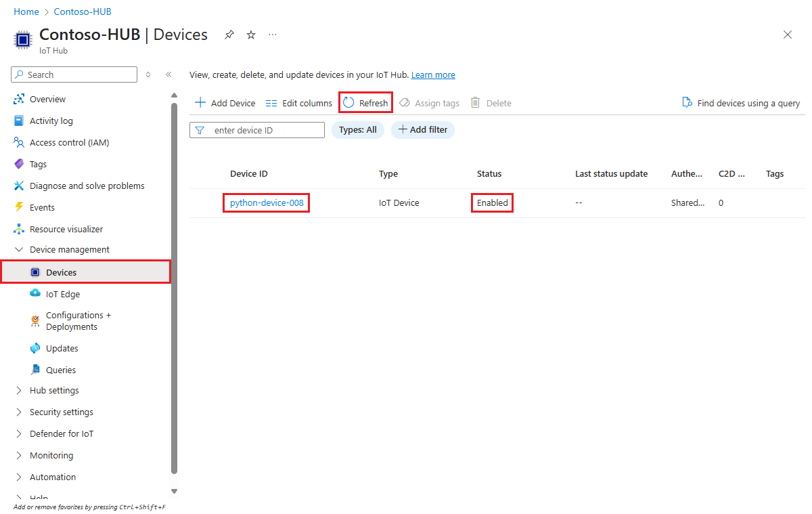This screenshot has width=812, height=514.
Task: Open Diagnose and solve problems
Action: 87,186
